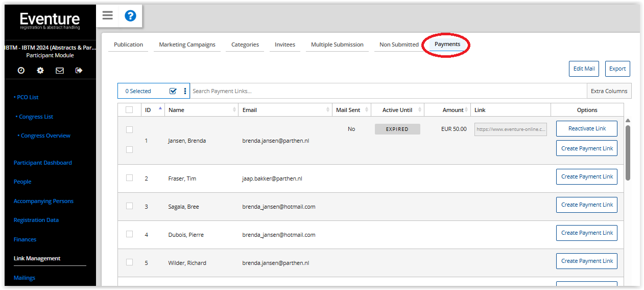Click Mail Sent value No
The image size is (644, 290).
[x=351, y=129]
